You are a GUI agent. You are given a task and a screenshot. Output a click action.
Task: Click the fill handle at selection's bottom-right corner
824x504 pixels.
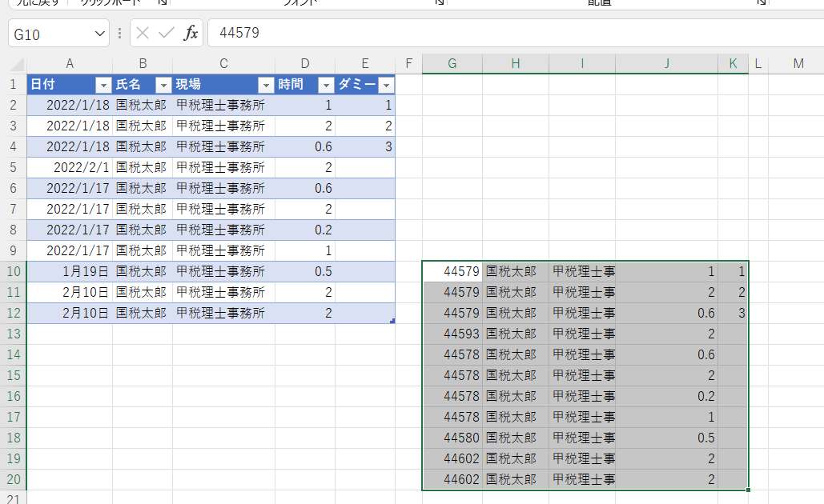click(749, 490)
